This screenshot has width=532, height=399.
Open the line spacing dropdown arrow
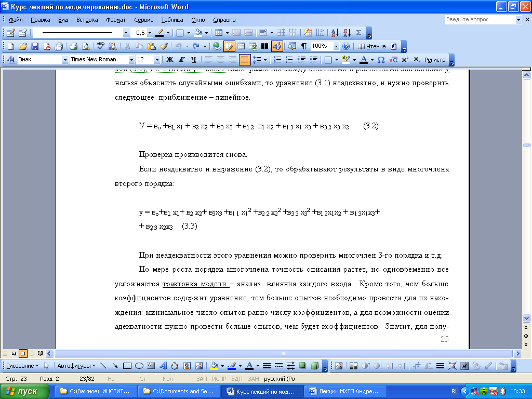pyautogui.click(x=265, y=60)
